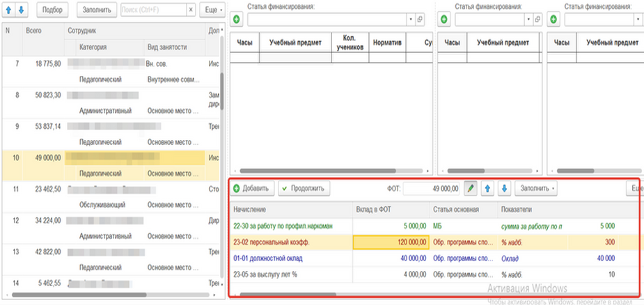Expand the leftmost Статья финансирования dropdown

click(411, 19)
